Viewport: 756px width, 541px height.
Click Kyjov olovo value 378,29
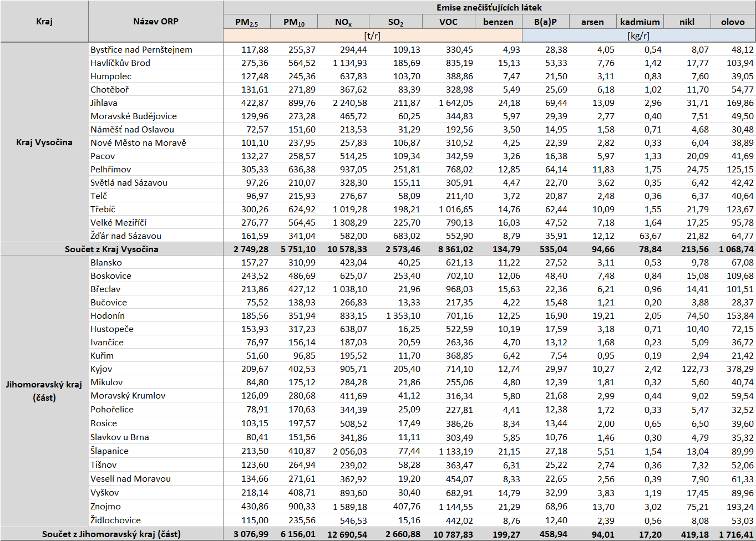pyautogui.click(x=740, y=369)
